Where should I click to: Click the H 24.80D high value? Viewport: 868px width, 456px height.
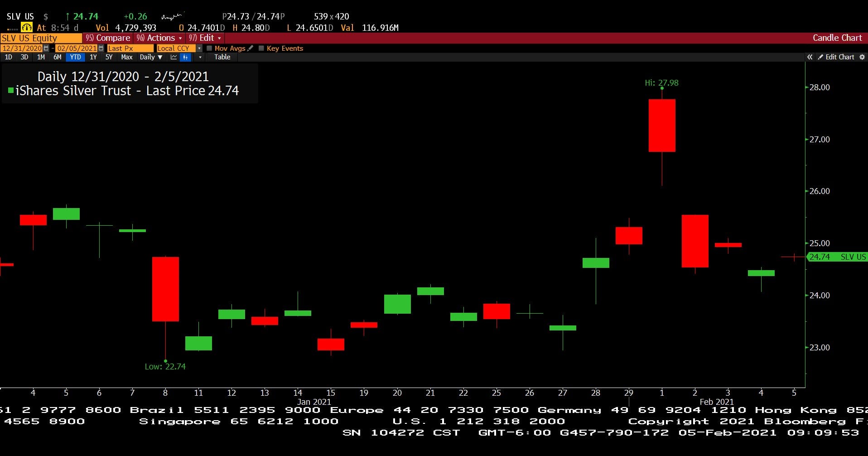pos(251,28)
